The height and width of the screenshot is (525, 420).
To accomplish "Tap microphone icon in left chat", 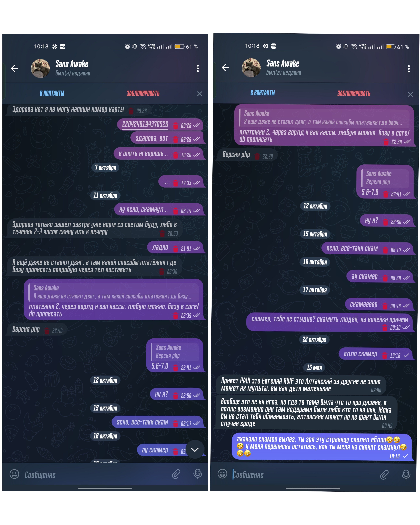I will pyautogui.click(x=197, y=474).
